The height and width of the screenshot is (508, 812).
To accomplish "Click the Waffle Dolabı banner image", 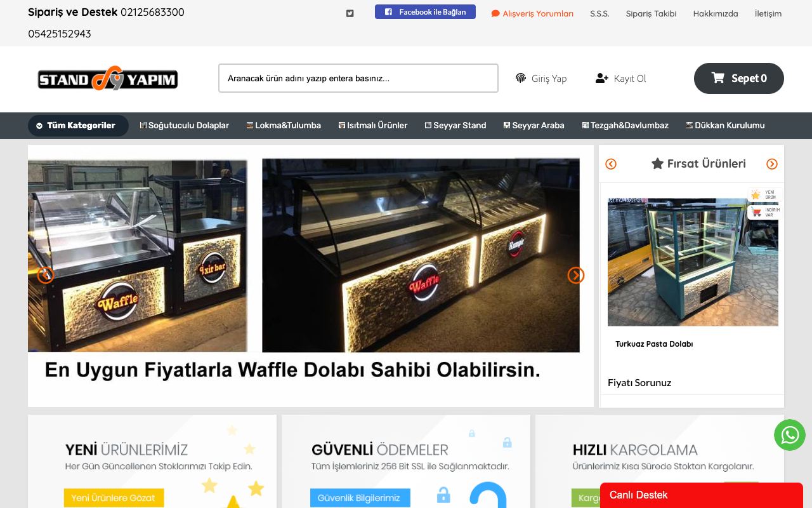I will coord(311,276).
